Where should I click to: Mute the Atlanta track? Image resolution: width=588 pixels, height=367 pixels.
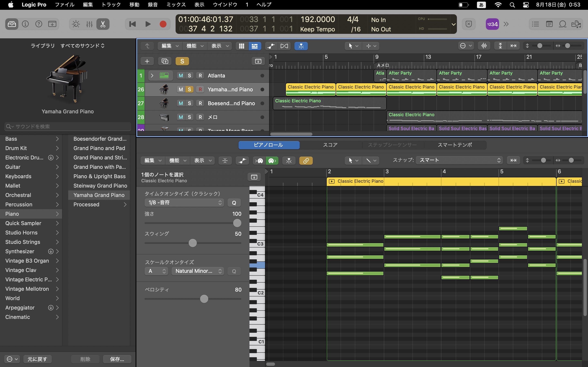tap(180, 75)
